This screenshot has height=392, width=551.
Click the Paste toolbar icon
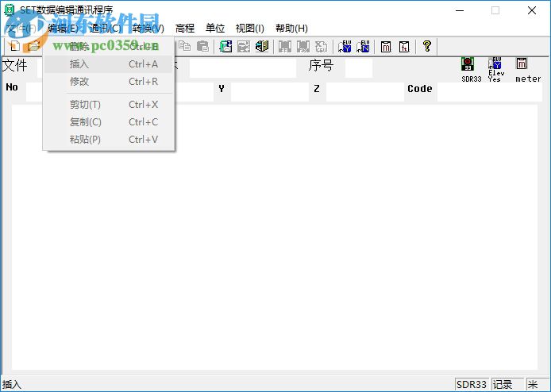(x=202, y=46)
